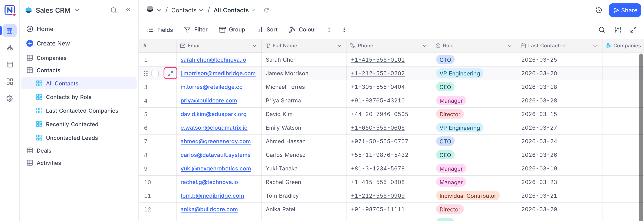Click the NocoDB logo icon
644x221 pixels.
[10, 10]
